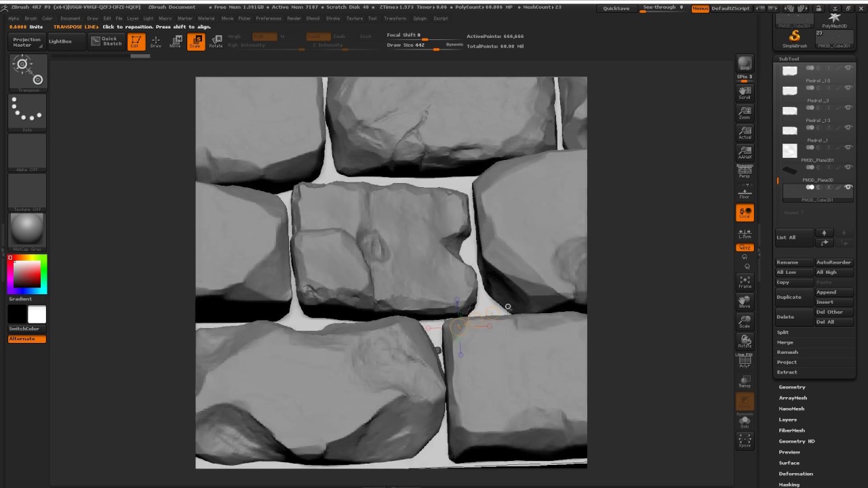Image resolution: width=868 pixels, height=488 pixels.
Task: Adjust the Draw Size slider
Action: pyautogui.click(x=425, y=46)
